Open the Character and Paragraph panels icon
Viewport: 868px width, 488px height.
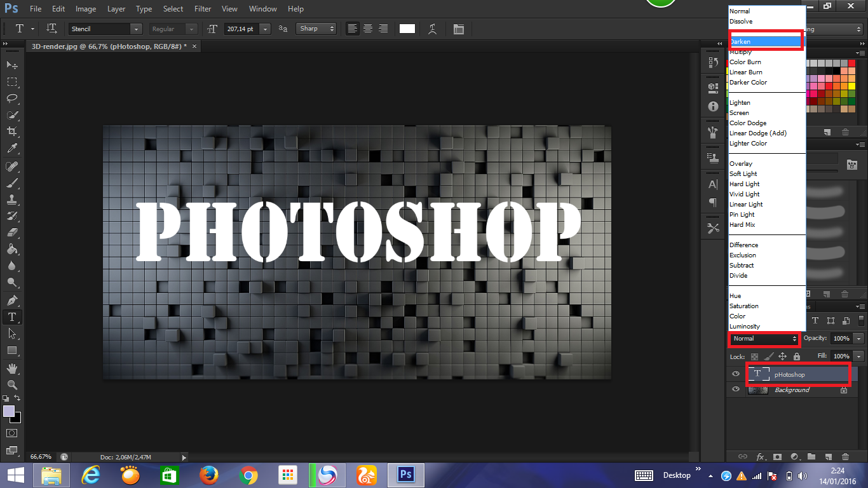pos(459,29)
